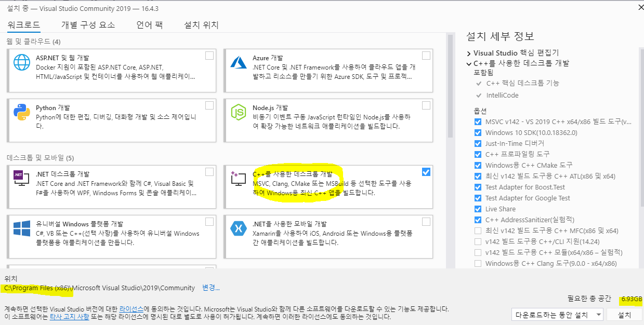Uncheck Test Adapter for Boost.Test

click(478, 187)
